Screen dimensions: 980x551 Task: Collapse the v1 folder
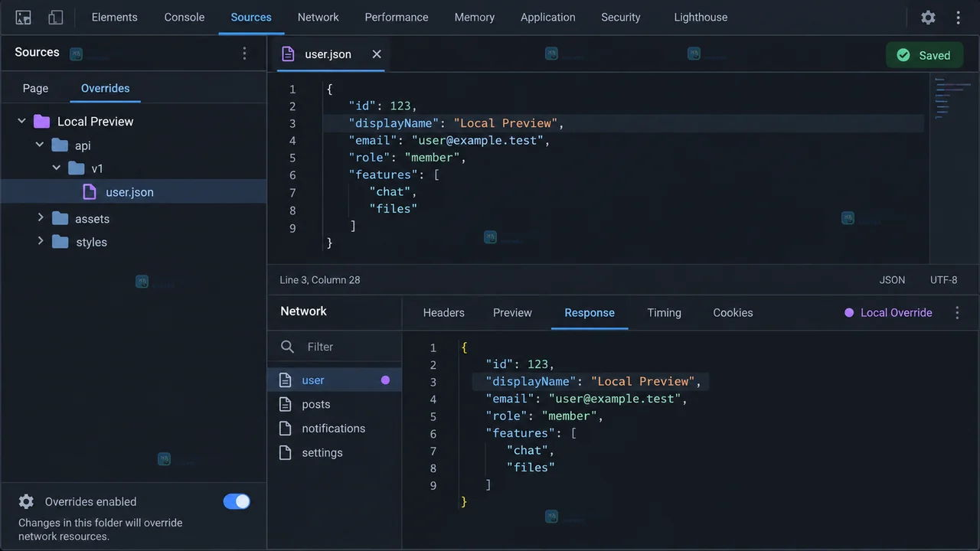[x=57, y=167]
